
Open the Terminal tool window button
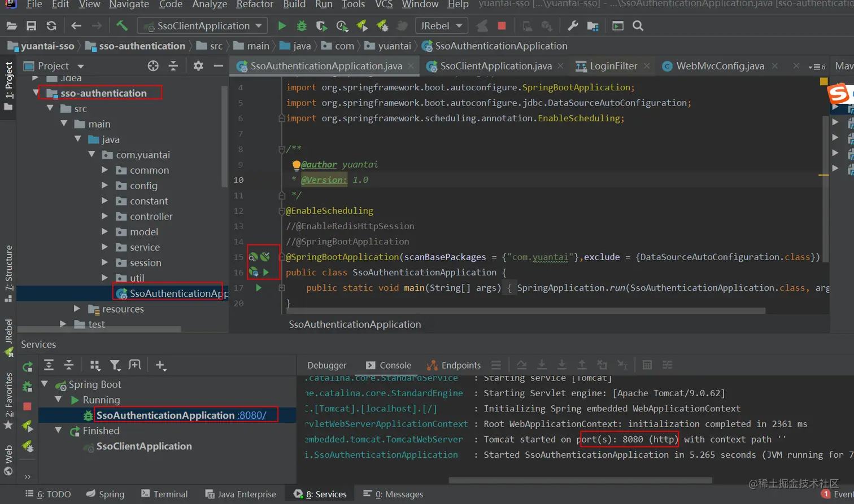click(164, 494)
